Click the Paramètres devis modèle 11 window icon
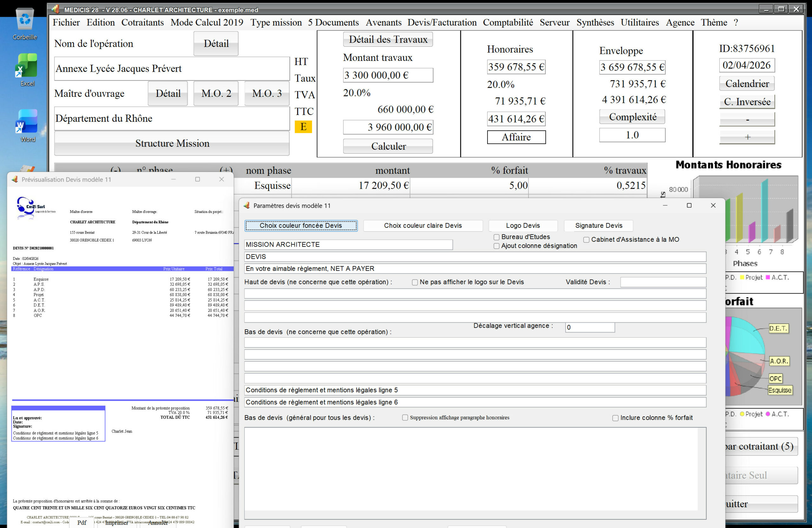The height and width of the screenshot is (528, 812). click(x=246, y=206)
